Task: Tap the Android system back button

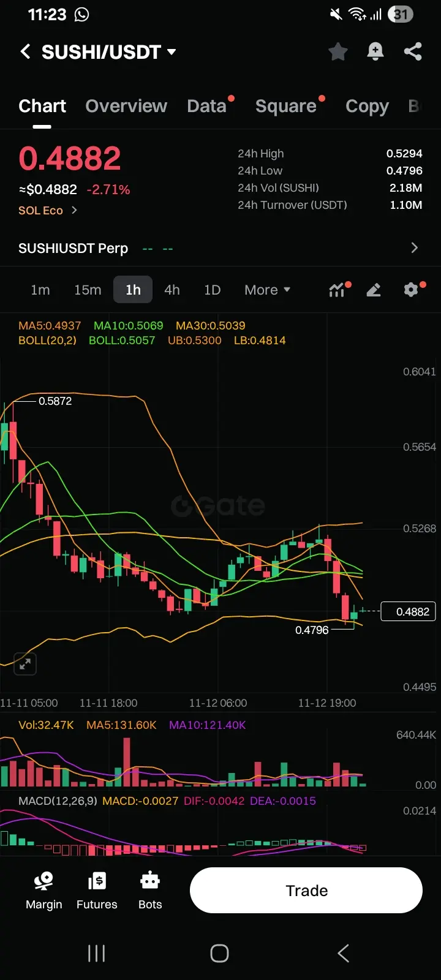Action: pos(344,953)
